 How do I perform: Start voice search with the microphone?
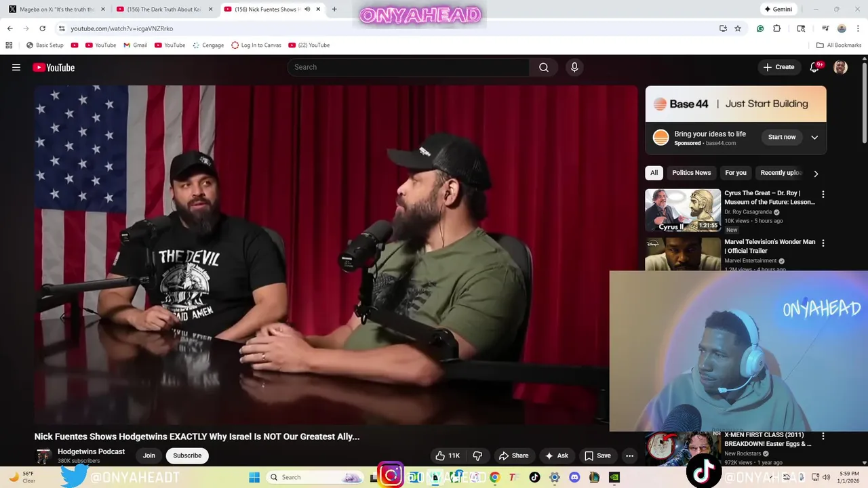[x=574, y=67]
